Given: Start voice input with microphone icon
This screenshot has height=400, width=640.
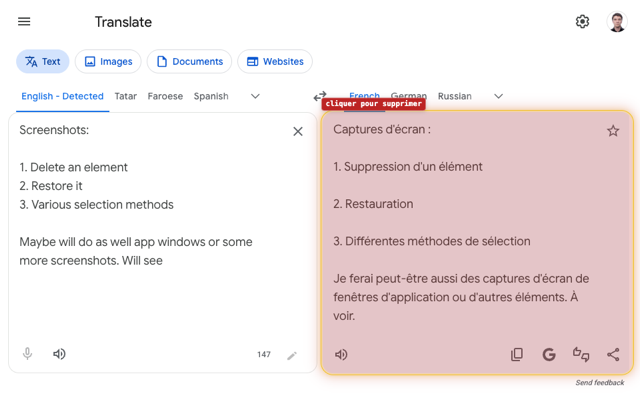Looking at the screenshot, I should pyautogui.click(x=27, y=354).
